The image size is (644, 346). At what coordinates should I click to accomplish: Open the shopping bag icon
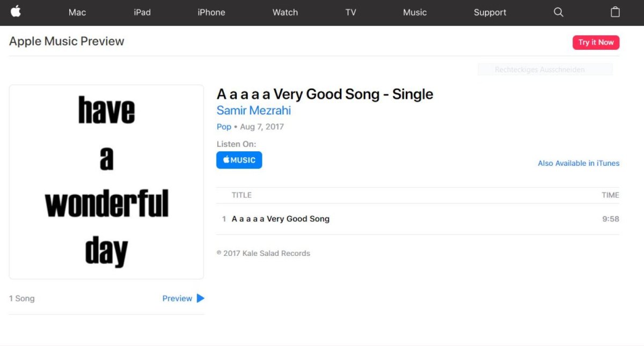pyautogui.click(x=615, y=12)
